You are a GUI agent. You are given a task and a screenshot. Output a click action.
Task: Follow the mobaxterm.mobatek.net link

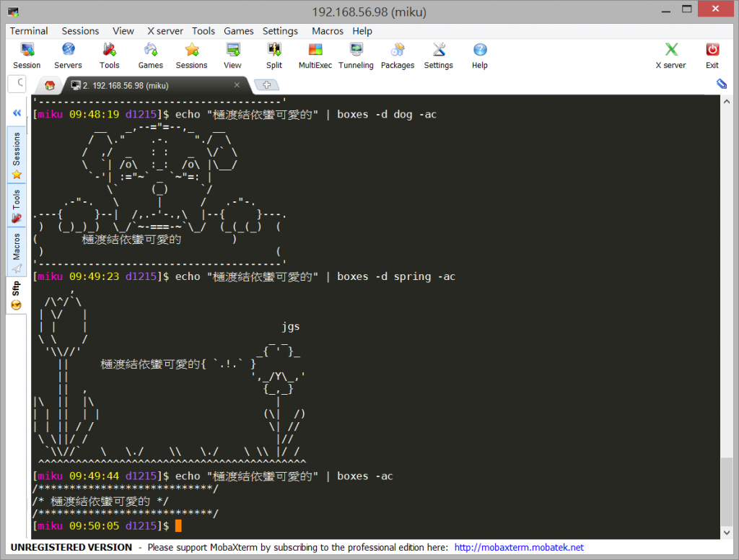point(519,547)
